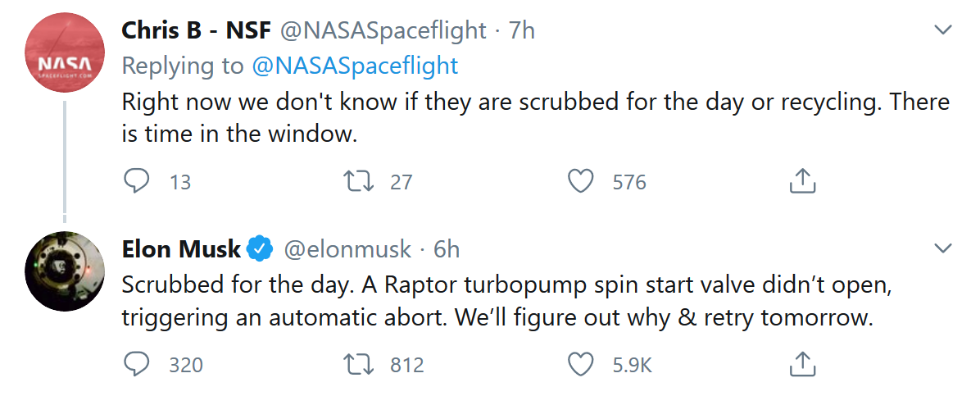Image resolution: width=980 pixels, height=396 pixels.
Task: Open the Chris B - NSF profile name
Action: [196, 31]
